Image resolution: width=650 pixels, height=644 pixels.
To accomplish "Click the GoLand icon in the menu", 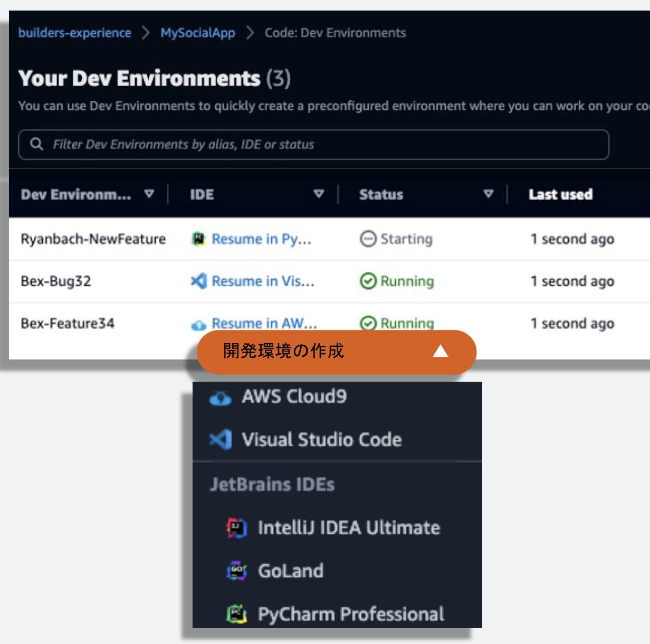I will pyautogui.click(x=237, y=571).
